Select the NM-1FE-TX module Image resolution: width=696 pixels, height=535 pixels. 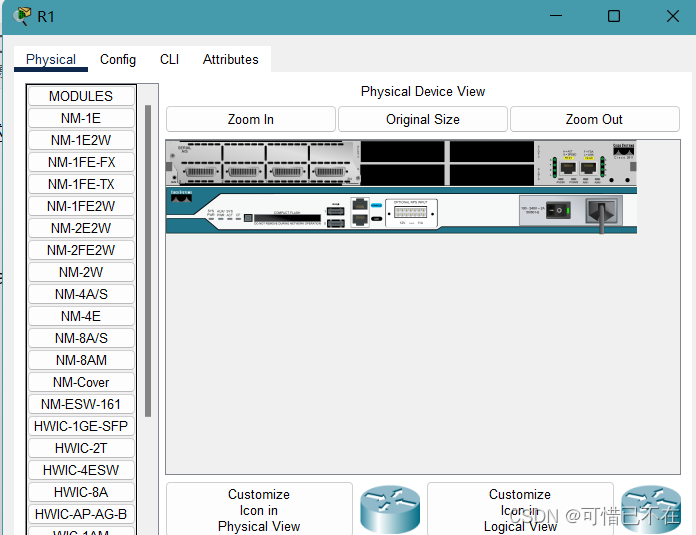tap(81, 184)
